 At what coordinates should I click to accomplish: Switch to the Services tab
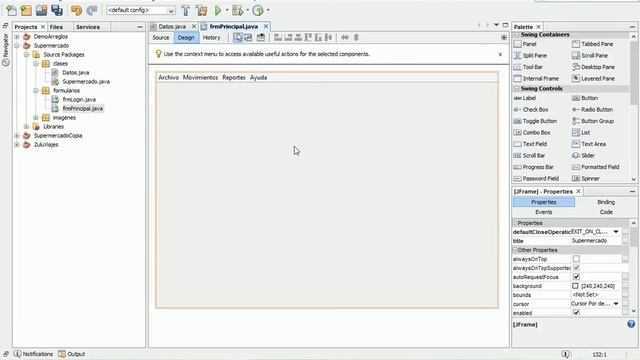click(x=88, y=27)
